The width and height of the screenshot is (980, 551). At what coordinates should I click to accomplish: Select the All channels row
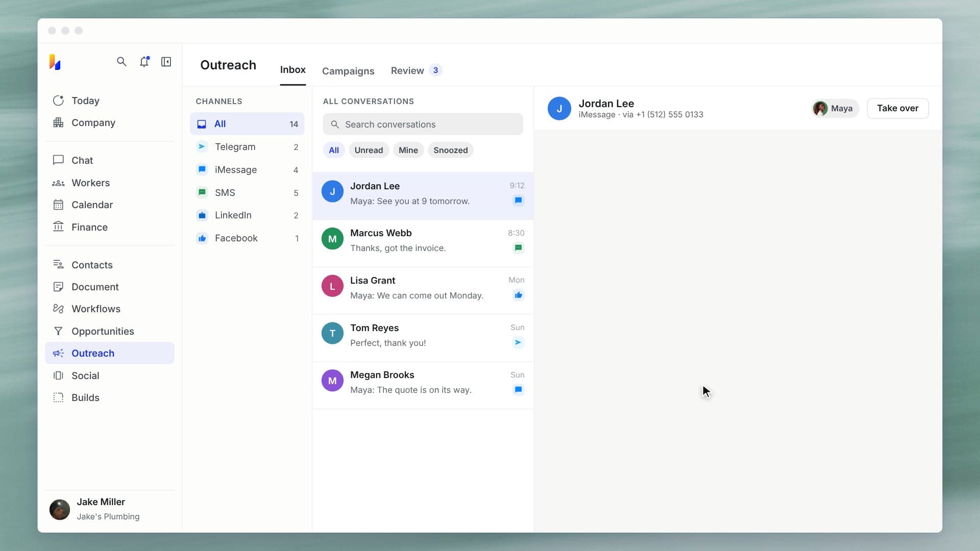pyautogui.click(x=247, y=124)
